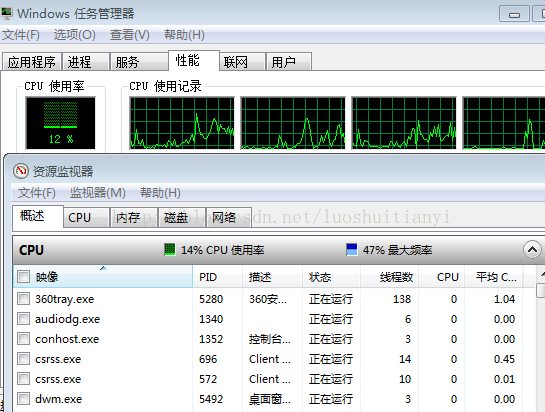The height and width of the screenshot is (412, 545).
Task: Switch to Task Manager 服务 tab
Action: coord(139,62)
